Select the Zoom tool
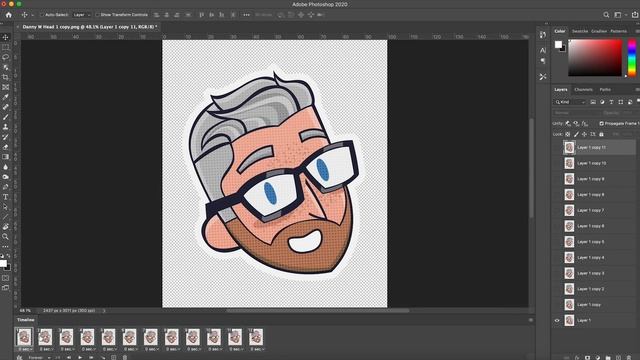This screenshot has width=640, height=360. coord(5,237)
